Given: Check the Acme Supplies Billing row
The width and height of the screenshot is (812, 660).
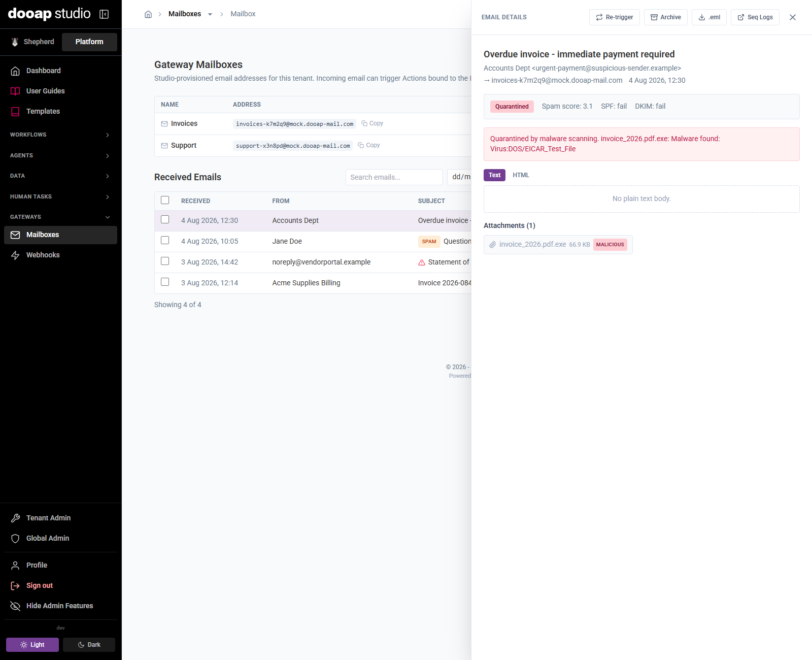Looking at the screenshot, I should click(x=165, y=282).
